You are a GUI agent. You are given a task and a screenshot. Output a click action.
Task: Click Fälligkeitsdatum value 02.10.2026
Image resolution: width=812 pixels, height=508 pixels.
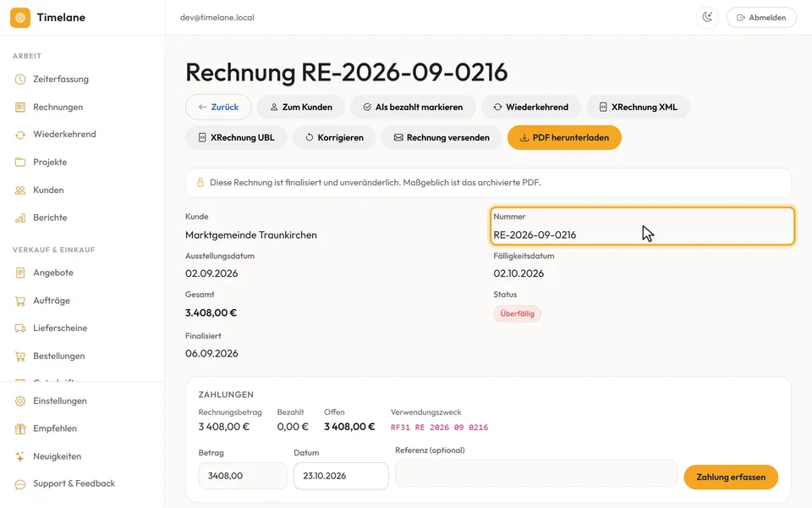click(x=518, y=273)
